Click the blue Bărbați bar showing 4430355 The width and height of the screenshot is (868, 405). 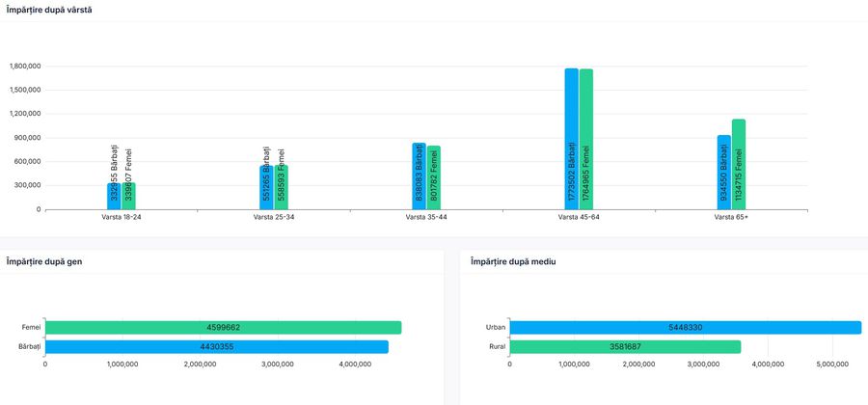pyautogui.click(x=216, y=346)
